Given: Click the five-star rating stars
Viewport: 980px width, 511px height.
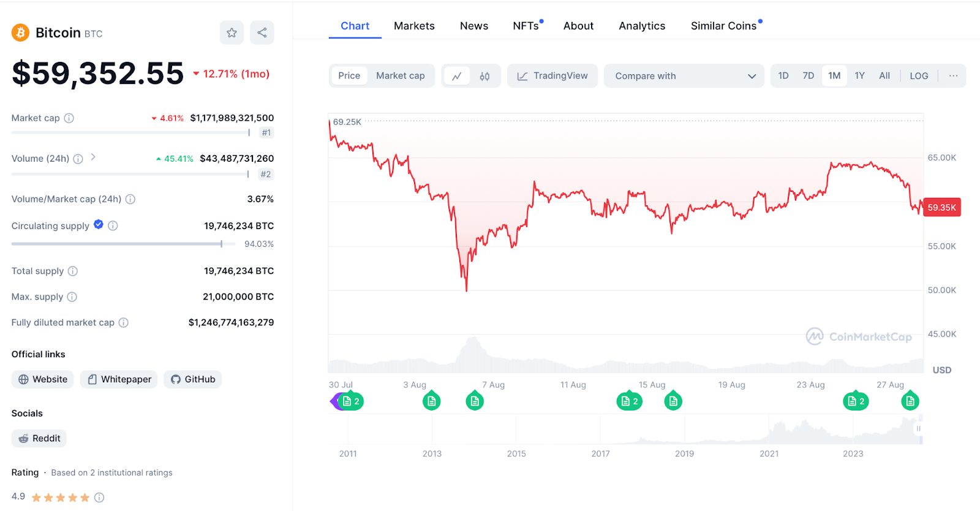Looking at the screenshot, I should pos(61,498).
